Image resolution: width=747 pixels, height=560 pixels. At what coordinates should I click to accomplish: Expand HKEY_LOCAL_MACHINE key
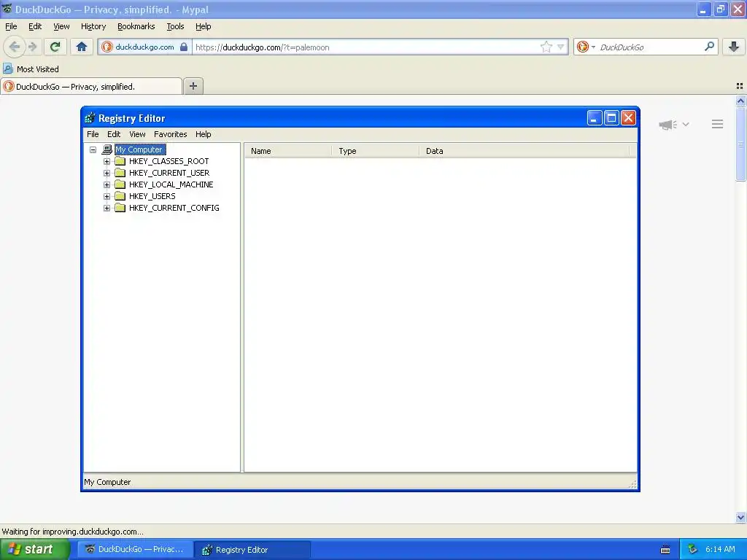tap(107, 184)
